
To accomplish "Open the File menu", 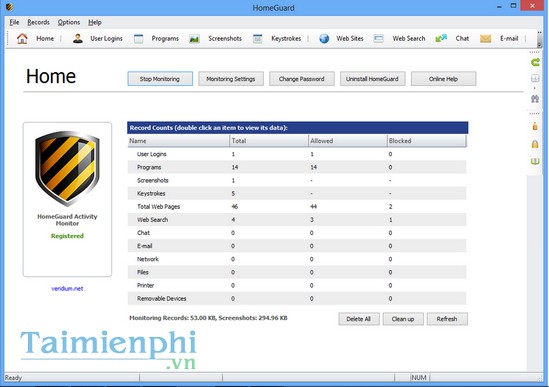I will pyautogui.click(x=14, y=22).
